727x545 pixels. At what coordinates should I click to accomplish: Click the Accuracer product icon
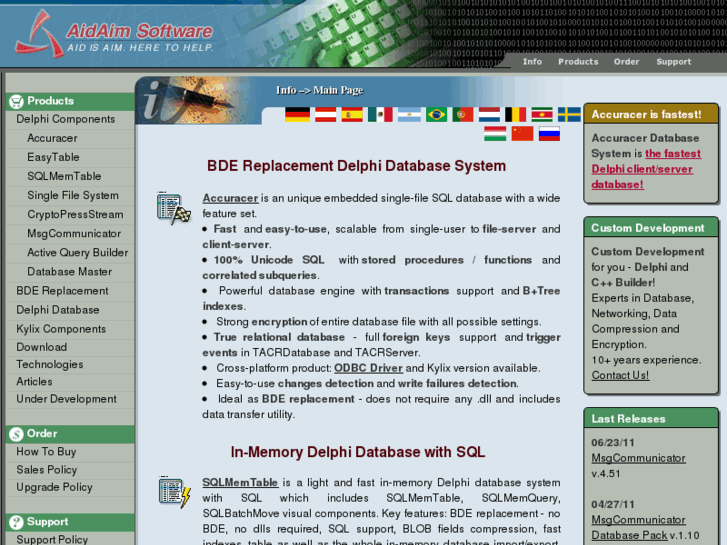174,208
